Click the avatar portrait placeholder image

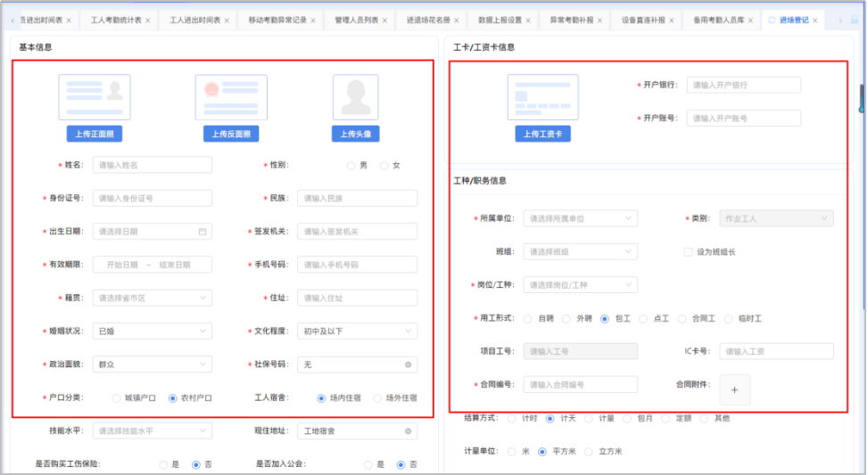[356, 97]
